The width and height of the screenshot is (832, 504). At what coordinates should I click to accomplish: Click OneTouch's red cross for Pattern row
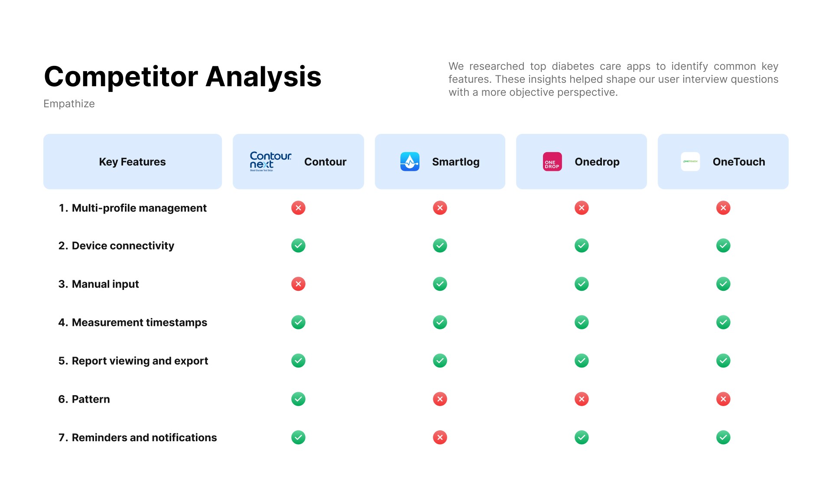pos(723,399)
